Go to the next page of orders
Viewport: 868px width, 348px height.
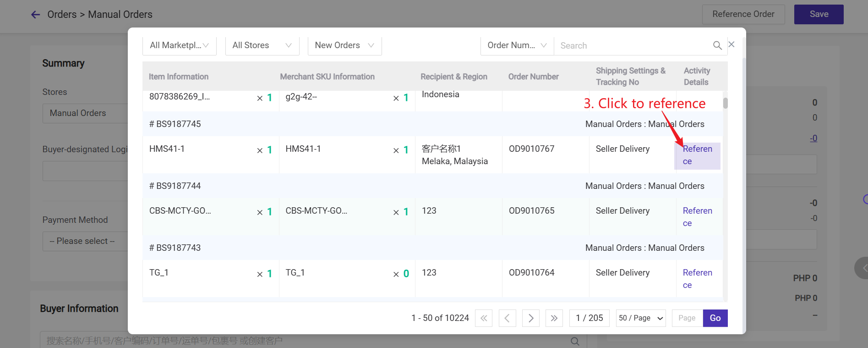tap(531, 318)
